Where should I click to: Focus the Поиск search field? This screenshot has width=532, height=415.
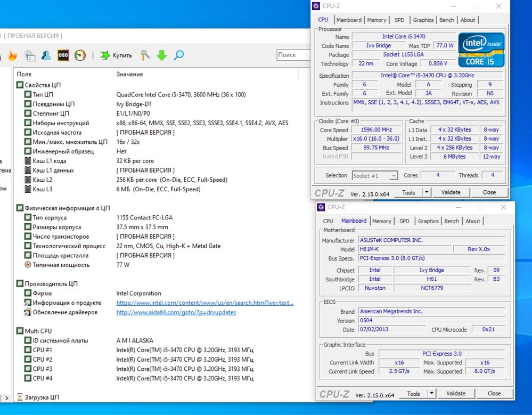(294, 55)
